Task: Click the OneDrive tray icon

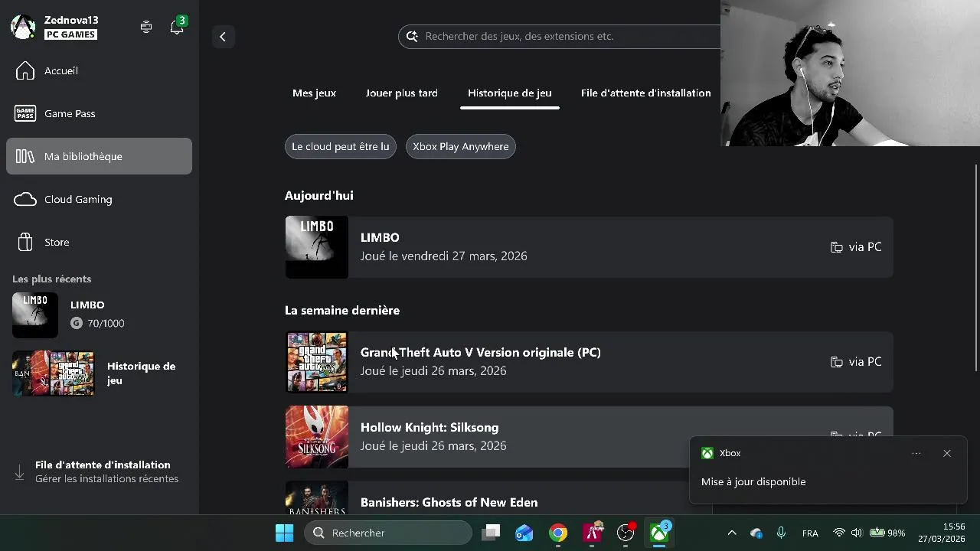Action: 756,533
